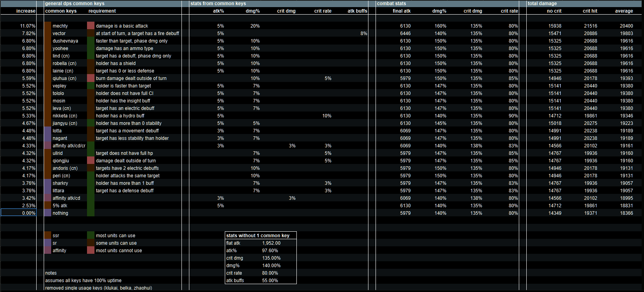Click the brown swatch beside 'ssr' legend

point(48,236)
